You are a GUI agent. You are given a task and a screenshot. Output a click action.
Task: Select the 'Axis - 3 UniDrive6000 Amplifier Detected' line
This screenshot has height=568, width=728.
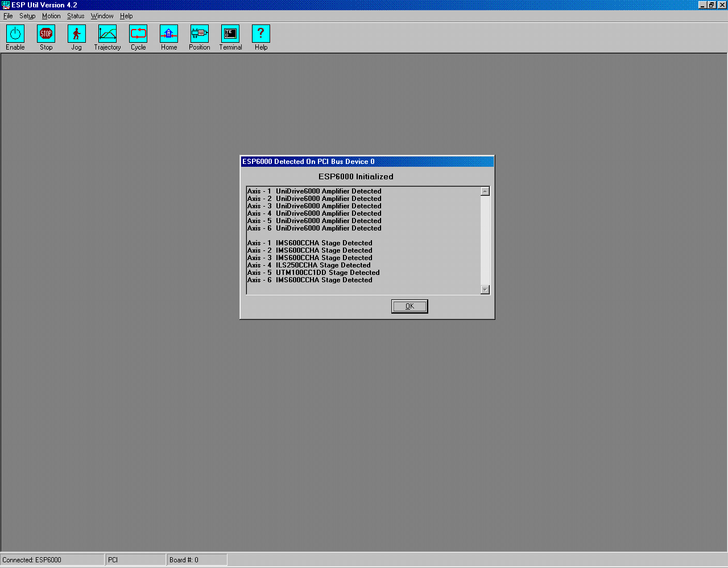coord(315,206)
